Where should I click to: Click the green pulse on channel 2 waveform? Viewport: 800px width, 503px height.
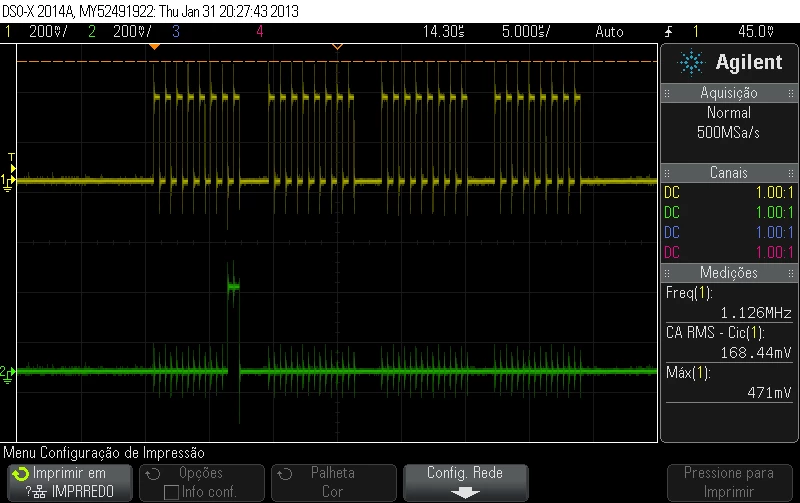click(x=234, y=287)
